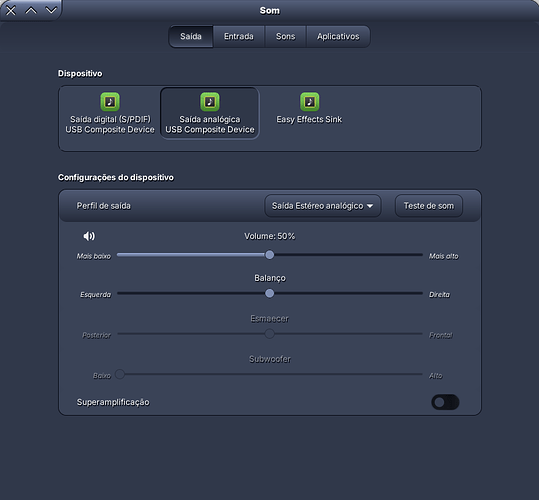Click the Configurações do dispositivo heading
This screenshot has width=539, height=500.
(x=116, y=177)
